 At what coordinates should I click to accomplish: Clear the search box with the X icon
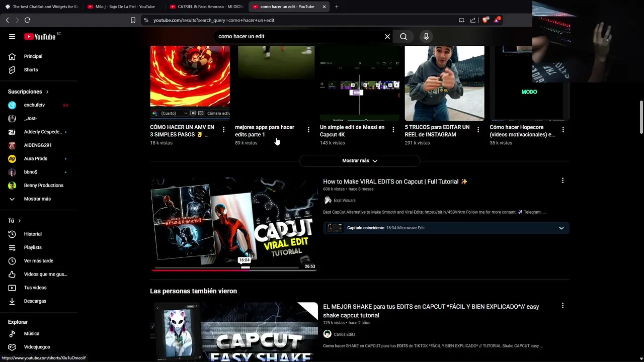tap(387, 36)
